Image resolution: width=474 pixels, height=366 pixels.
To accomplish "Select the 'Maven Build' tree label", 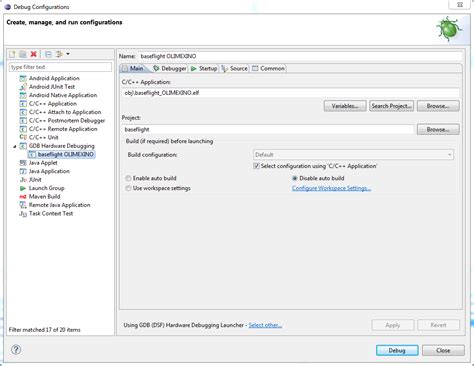I will point(45,197).
